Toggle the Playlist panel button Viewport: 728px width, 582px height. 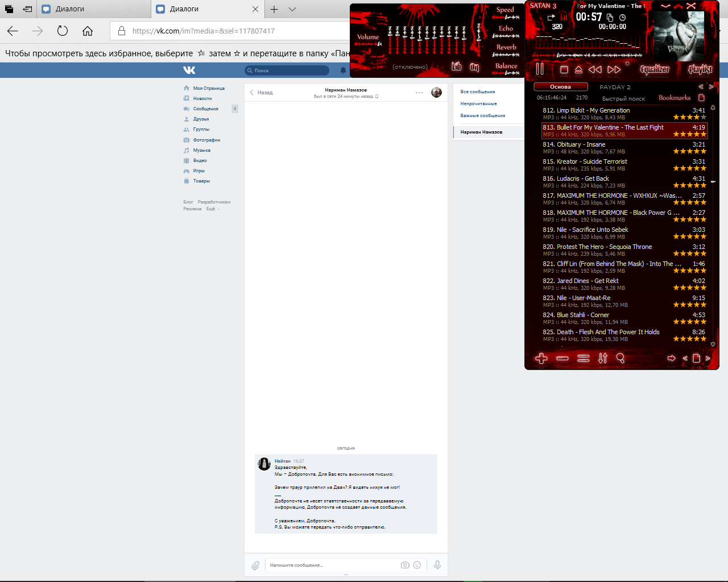700,69
